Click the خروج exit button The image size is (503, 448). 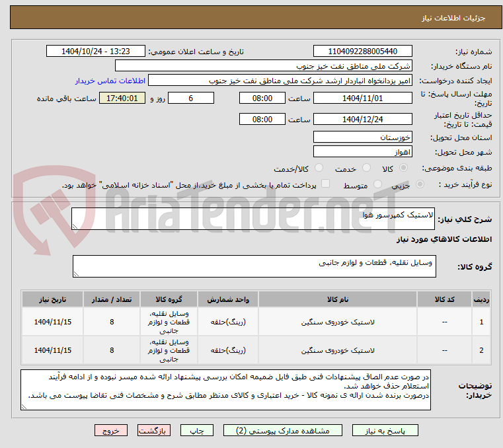110,430
